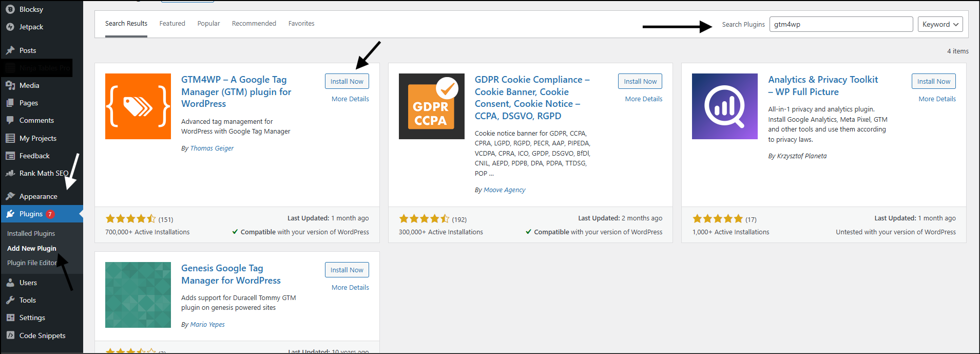This screenshot has height=354, width=980.
Task: Install the GTM4WP plugin now
Action: pos(347,81)
